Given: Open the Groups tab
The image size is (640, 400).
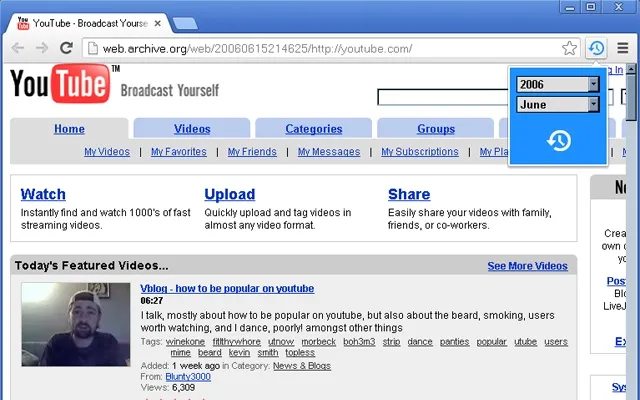Looking at the screenshot, I should [x=436, y=129].
